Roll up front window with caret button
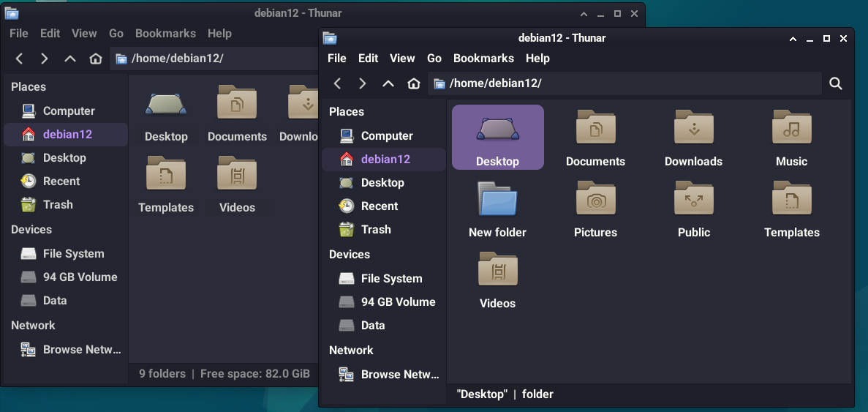Viewport: 868px width, 412px height. click(x=793, y=38)
